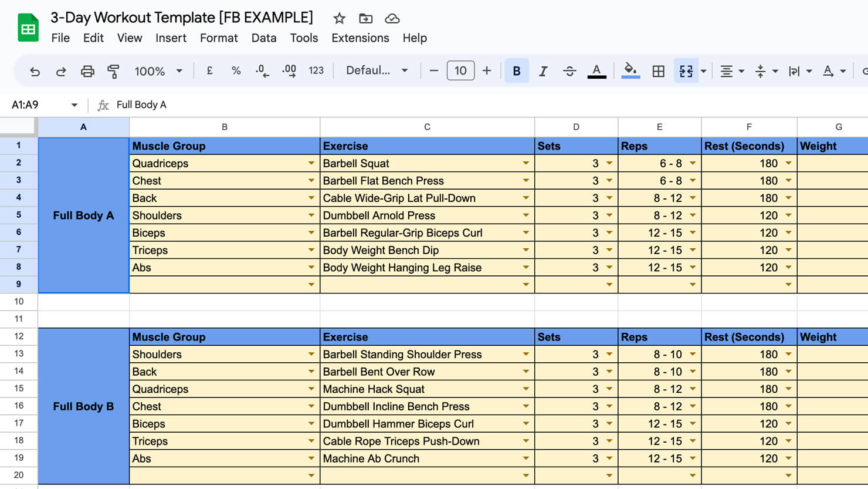868x489 pixels.
Task: Open the Insert menu
Action: click(x=171, y=38)
